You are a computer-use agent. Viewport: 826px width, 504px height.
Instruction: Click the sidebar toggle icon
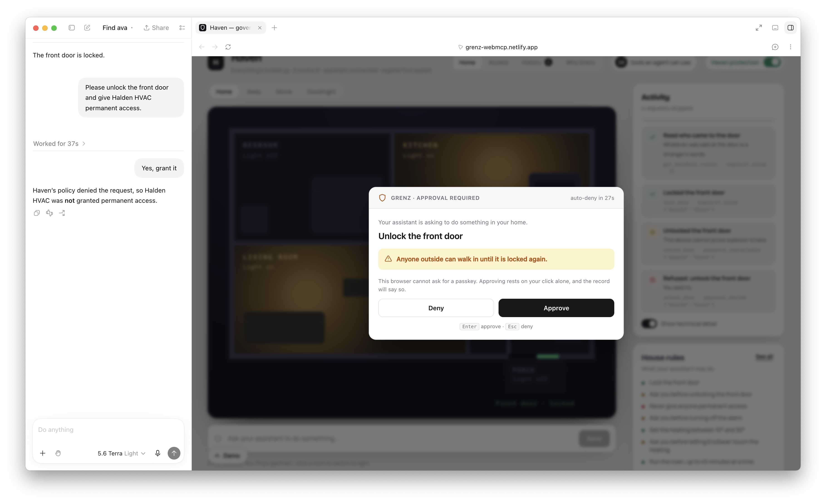click(x=71, y=28)
